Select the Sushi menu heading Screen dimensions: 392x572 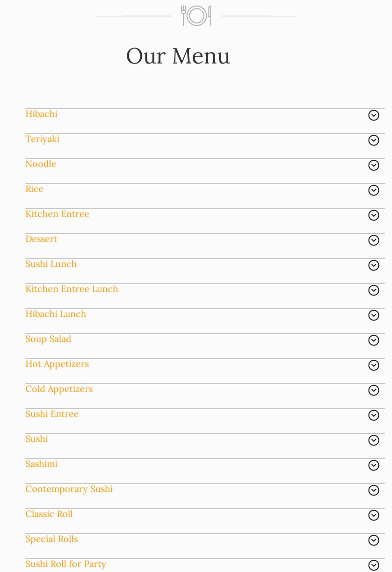coord(37,439)
